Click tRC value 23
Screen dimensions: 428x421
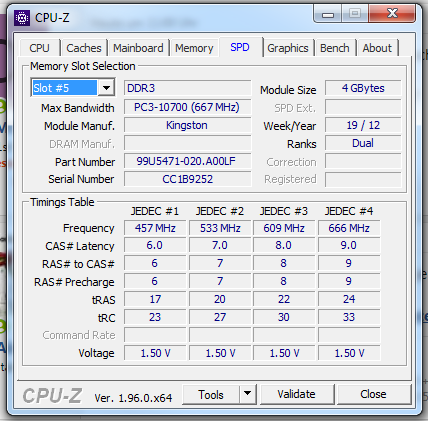pos(155,317)
